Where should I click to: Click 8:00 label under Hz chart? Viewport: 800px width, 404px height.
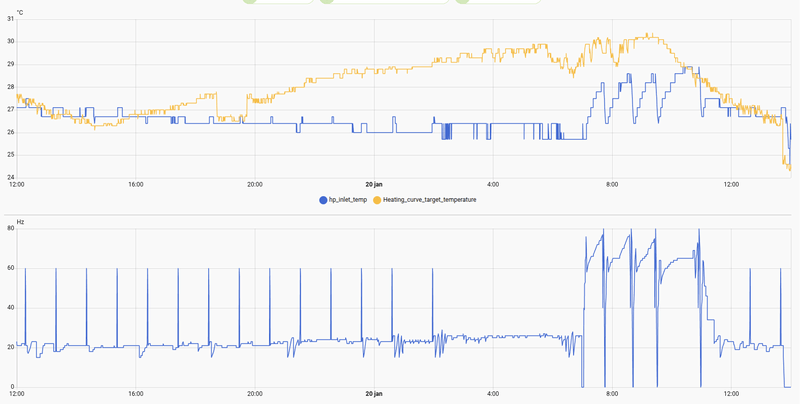[612, 394]
